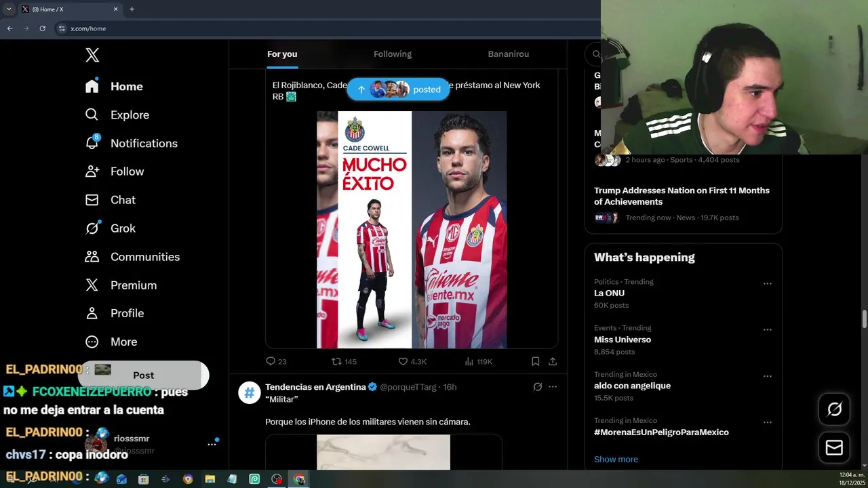
Task: Share the Cade Cowell post
Action: (x=553, y=361)
